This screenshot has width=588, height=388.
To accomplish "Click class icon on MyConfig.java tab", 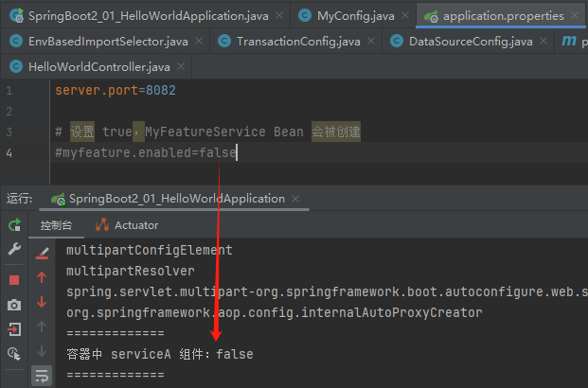I will coord(305,15).
